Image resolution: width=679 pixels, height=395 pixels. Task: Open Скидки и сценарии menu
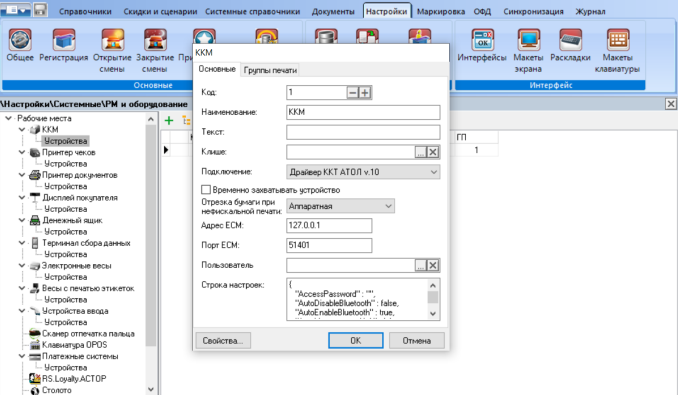pos(160,12)
